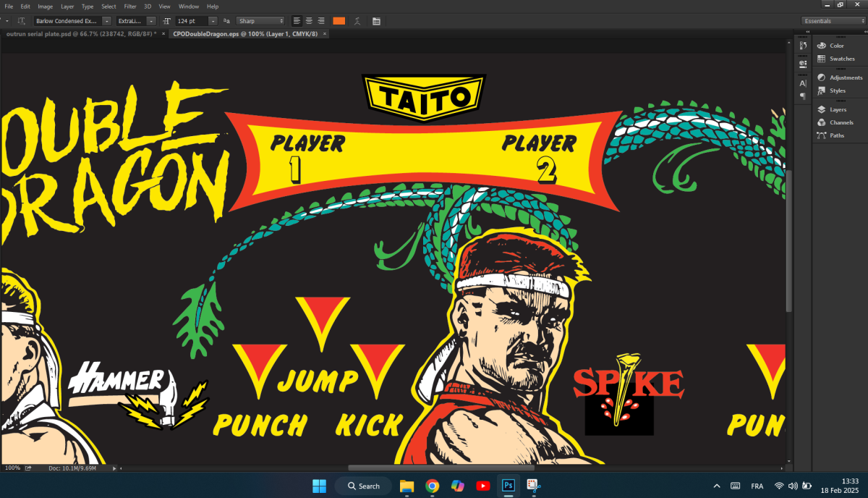Open Snipping Tool from taskbar
The height and width of the screenshot is (498, 868).
[x=533, y=486]
